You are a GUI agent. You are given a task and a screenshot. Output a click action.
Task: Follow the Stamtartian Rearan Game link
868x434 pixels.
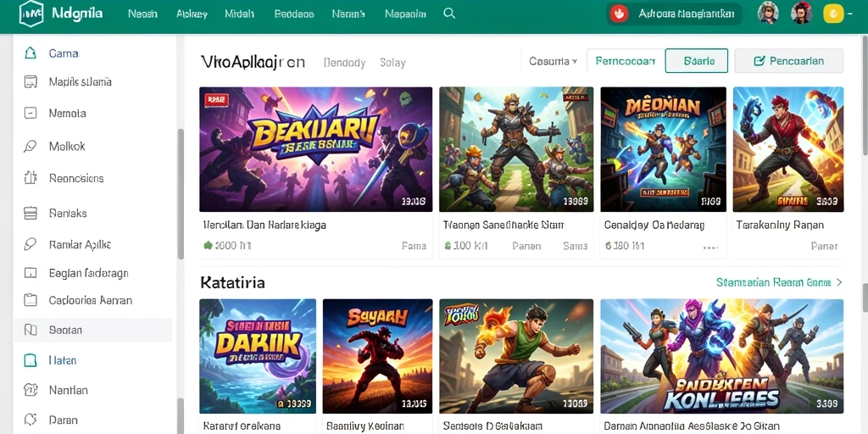(x=780, y=282)
